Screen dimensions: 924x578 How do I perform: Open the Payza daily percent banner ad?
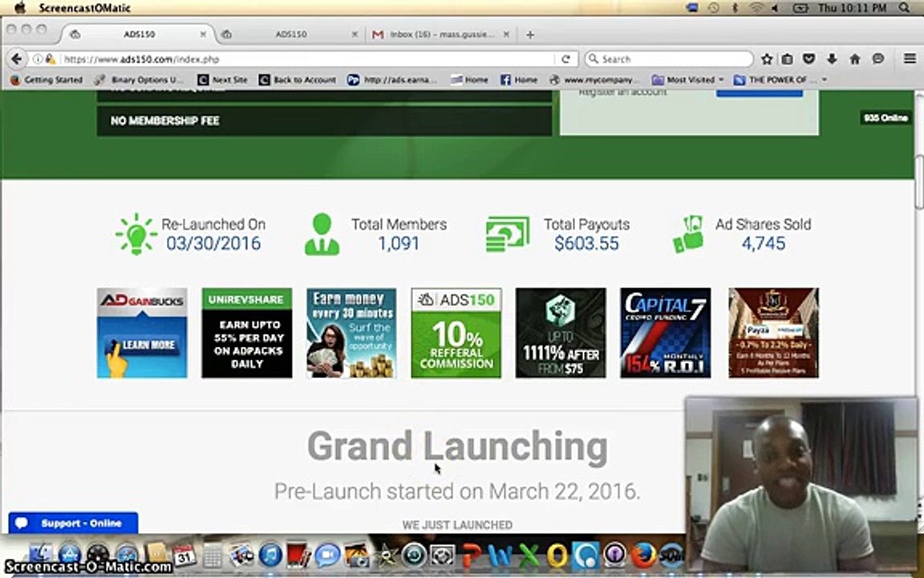pos(773,333)
